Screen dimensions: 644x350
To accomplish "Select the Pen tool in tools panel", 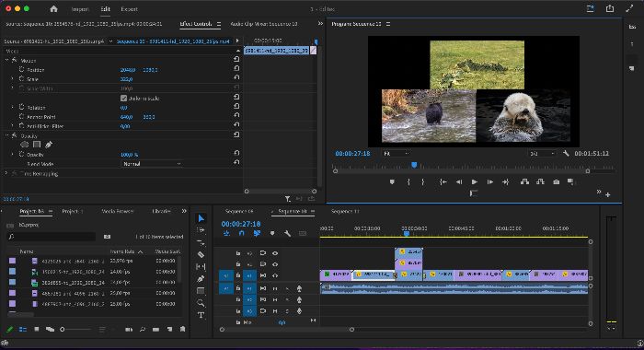I will [201, 279].
